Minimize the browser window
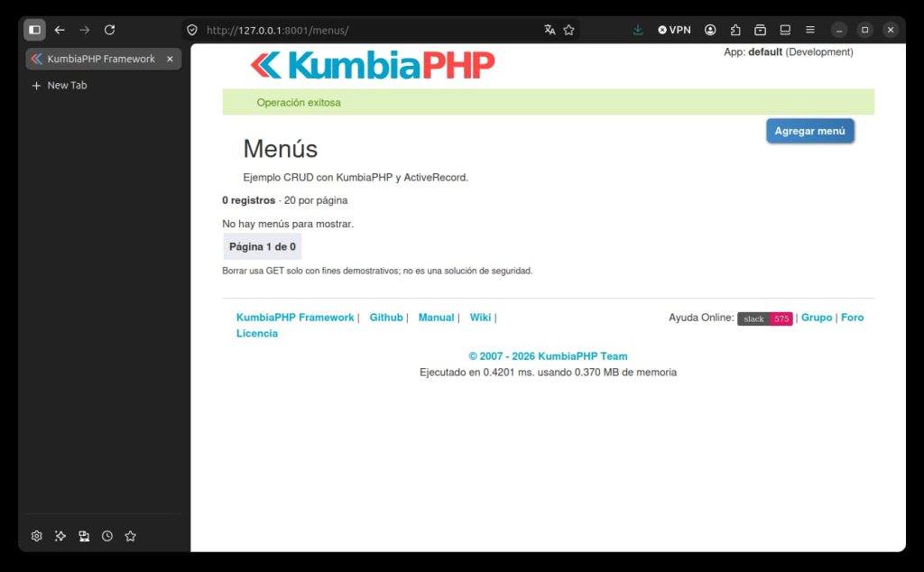The height and width of the screenshot is (572, 924). (839, 30)
